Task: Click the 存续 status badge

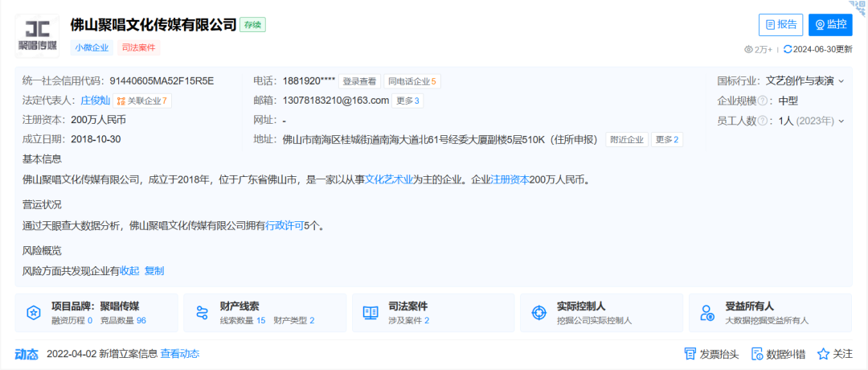Action: pyautogui.click(x=252, y=24)
